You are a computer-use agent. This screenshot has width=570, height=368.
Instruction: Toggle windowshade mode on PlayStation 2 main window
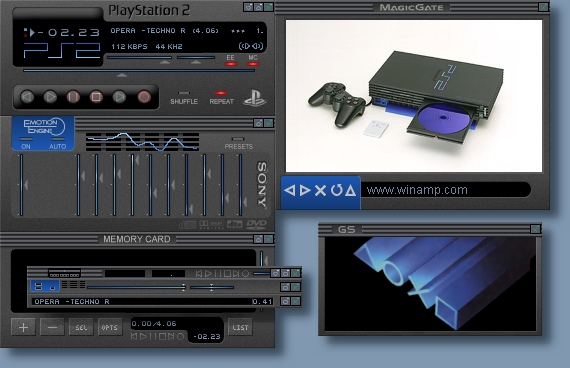pos(258,7)
